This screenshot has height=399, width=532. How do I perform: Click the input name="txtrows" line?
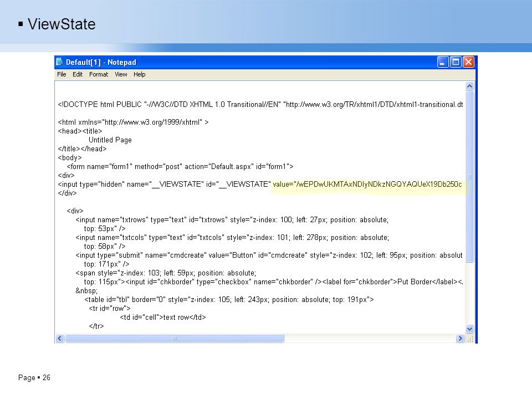coord(232,220)
